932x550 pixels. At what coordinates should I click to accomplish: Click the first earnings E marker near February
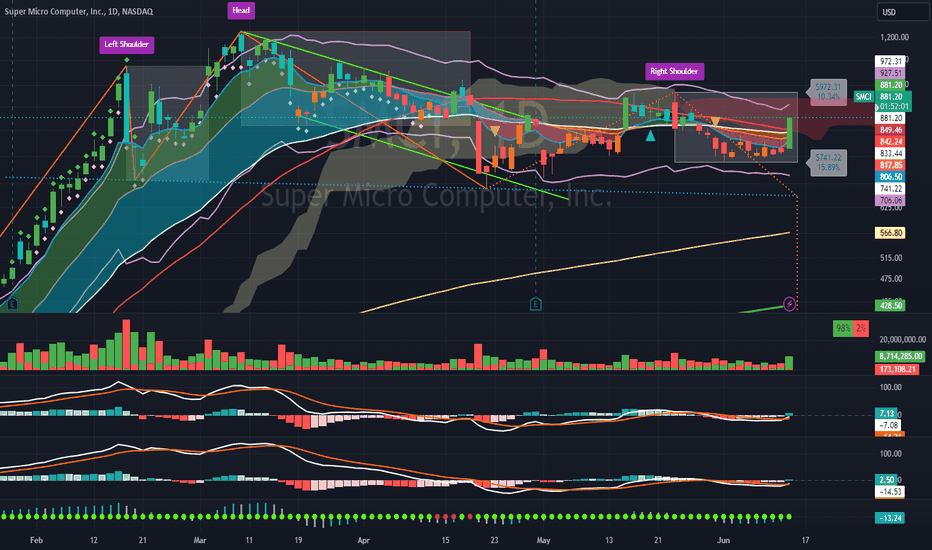pos(12,304)
